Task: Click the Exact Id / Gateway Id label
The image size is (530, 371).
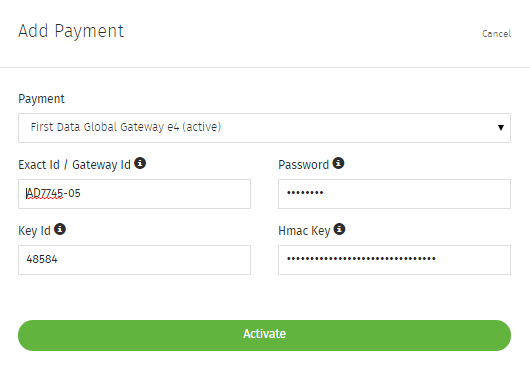Action: point(74,165)
